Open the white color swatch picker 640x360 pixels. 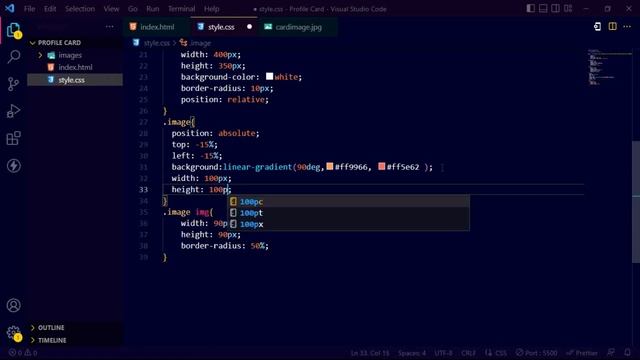coord(269,76)
